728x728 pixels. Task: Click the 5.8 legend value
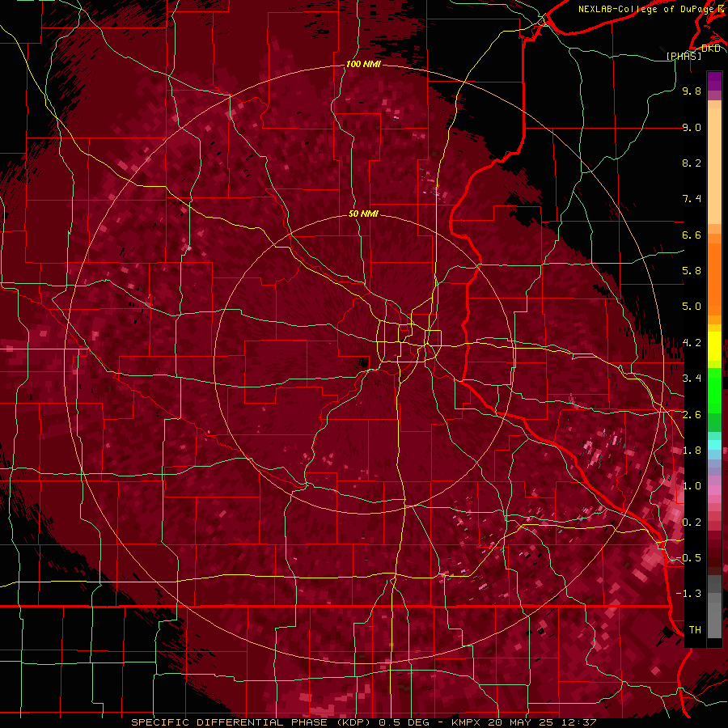point(692,271)
